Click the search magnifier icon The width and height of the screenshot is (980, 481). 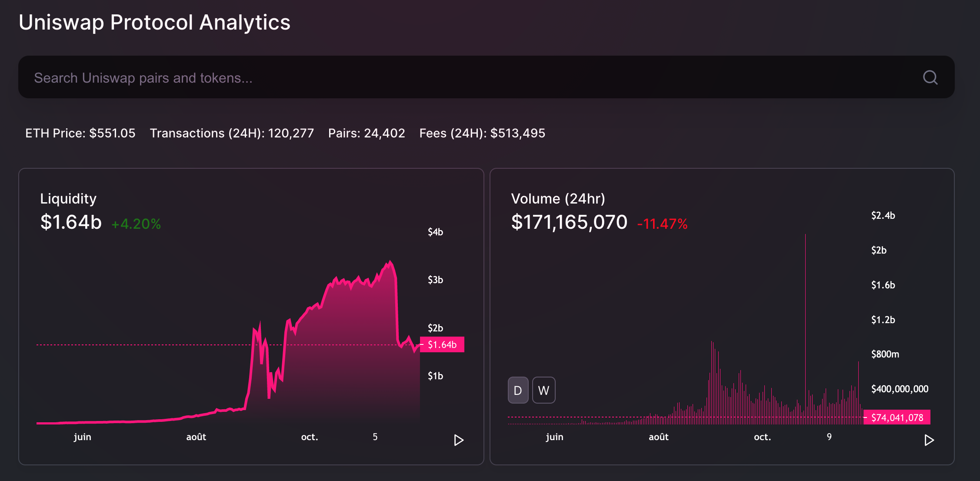click(x=930, y=77)
